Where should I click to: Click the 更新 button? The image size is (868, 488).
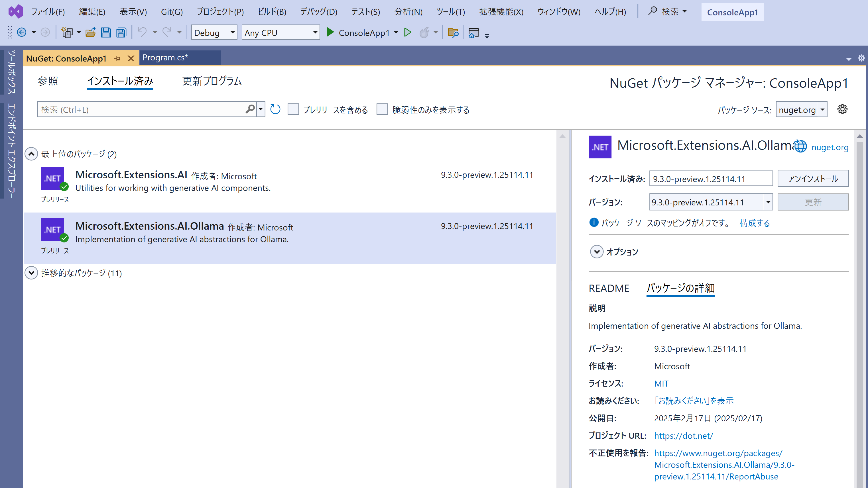tap(813, 202)
